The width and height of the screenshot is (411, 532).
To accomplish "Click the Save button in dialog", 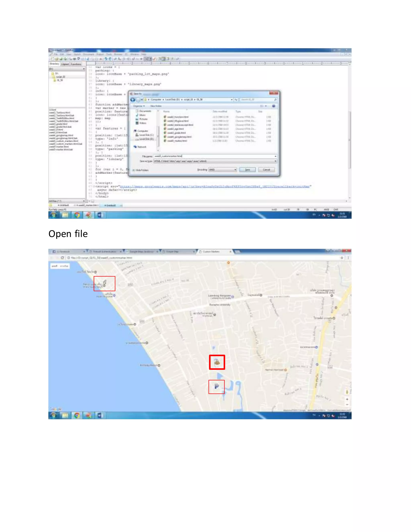I will point(247,170).
